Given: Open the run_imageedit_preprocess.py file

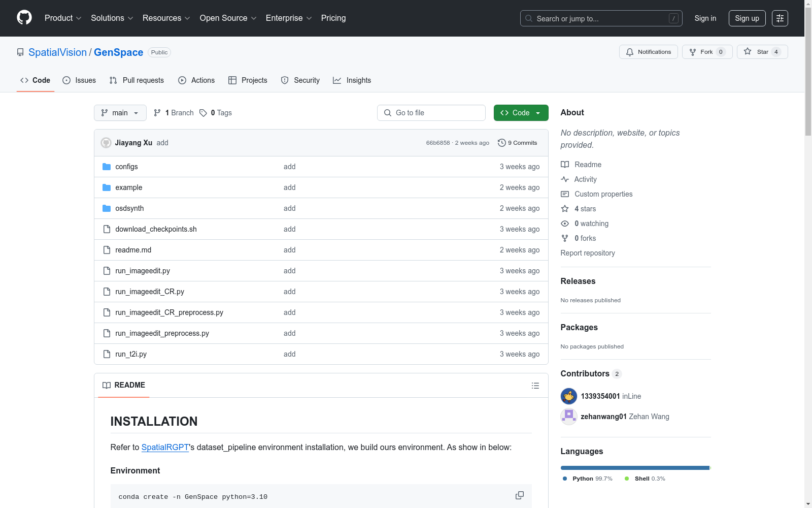Looking at the screenshot, I should (162, 333).
